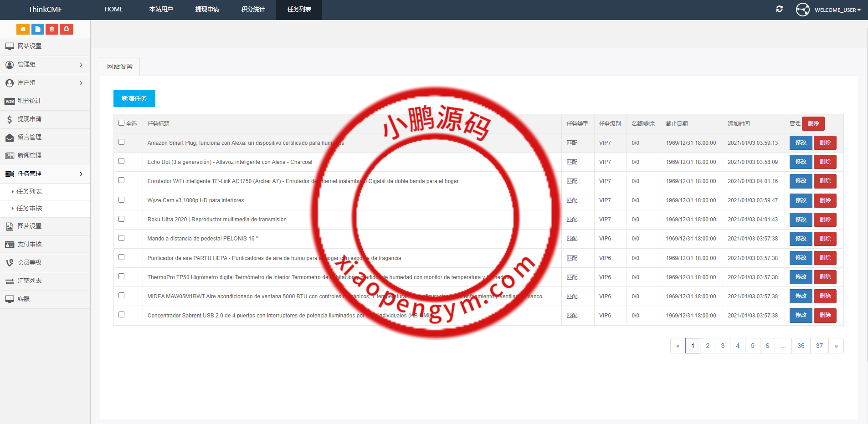The height and width of the screenshot is (424, 868).
Task: Switch to the 网站设置 tab
Action: tap(120, 66)
